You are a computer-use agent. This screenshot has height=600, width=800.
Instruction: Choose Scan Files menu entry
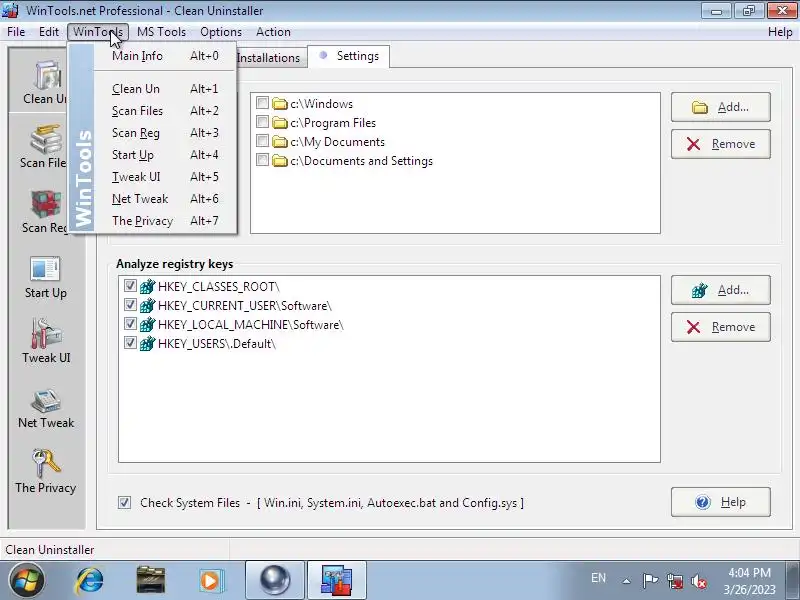(165, 111)
